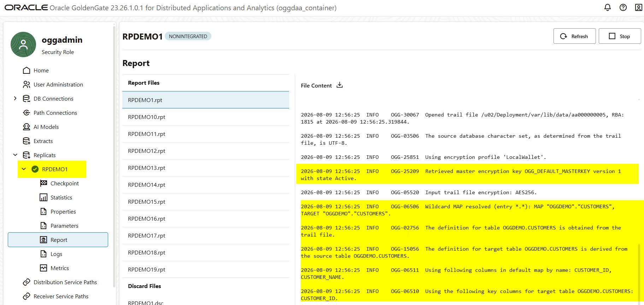Open Logs under RPDEMO1
Viewport: 644px width, 305px height.
pyautogui.click(x=56, y=254)
